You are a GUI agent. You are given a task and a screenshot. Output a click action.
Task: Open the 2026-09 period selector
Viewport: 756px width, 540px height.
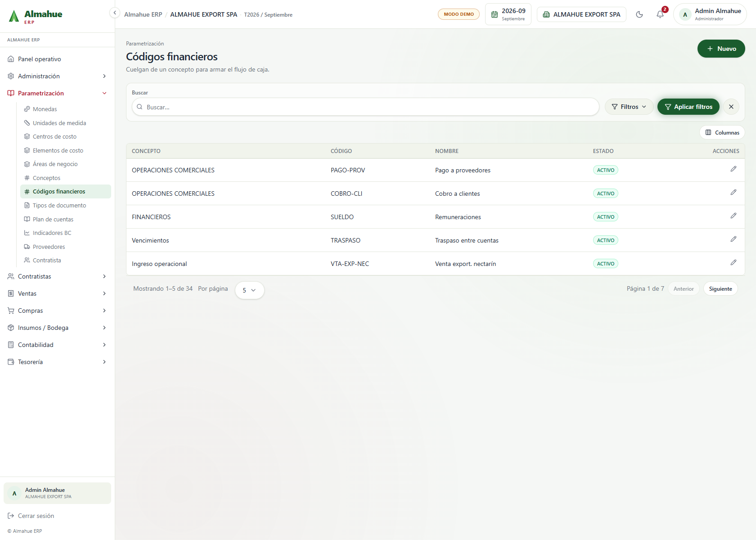coord(508,14)
